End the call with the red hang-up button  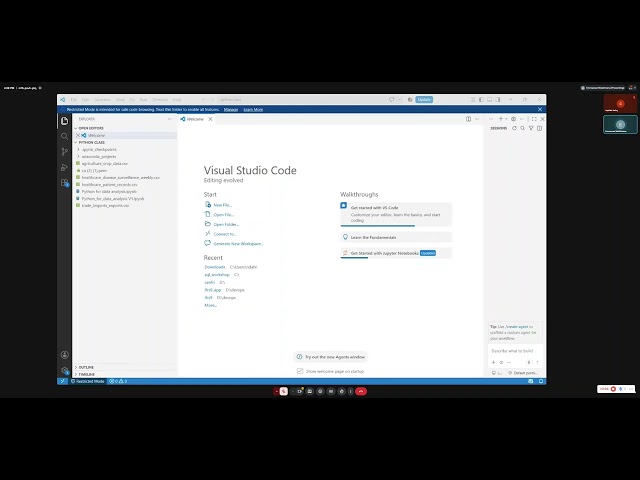click(x=361, y=391)
